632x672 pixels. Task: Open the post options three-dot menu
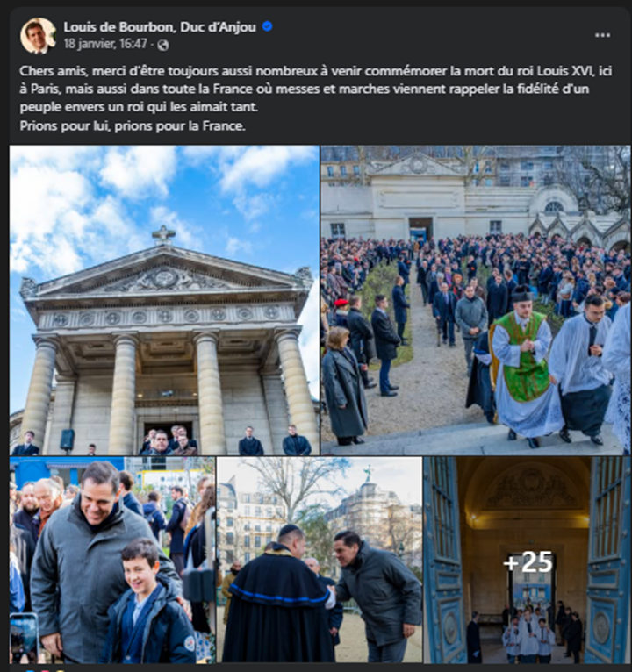tap(602, 35)
